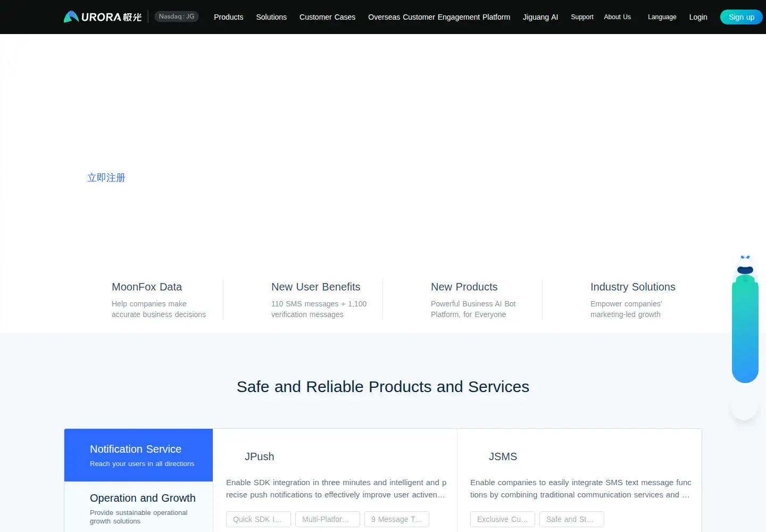
Task: Click the 'Exclusive Cu…' tag
Action: 503,519
